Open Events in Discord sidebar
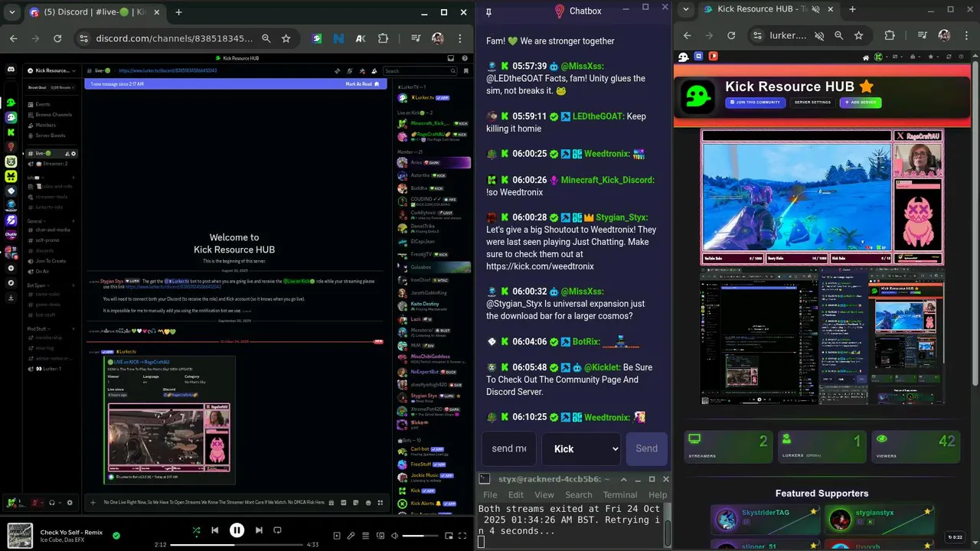The width and height of the screenshot is (980, 551). point(52,104)
